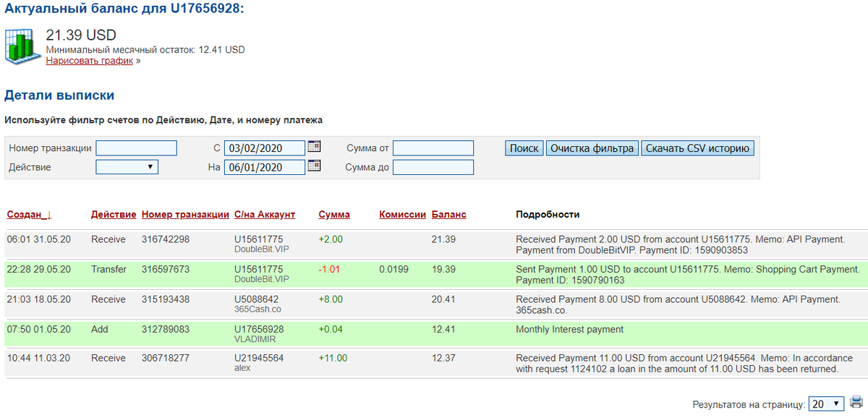Click the -1.01 amount cell
The height and width of the screenshot is (420, 868).
click(x=330, y=269)
